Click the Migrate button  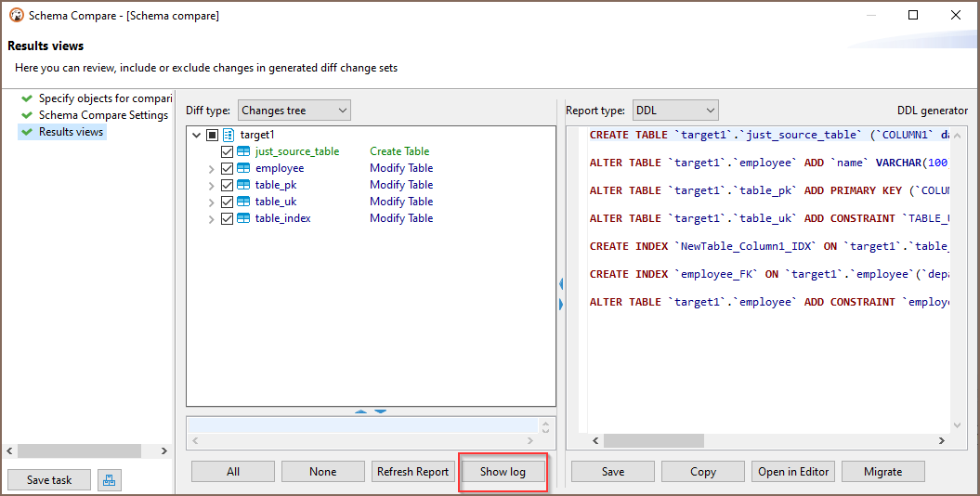(x=882, y=472)
